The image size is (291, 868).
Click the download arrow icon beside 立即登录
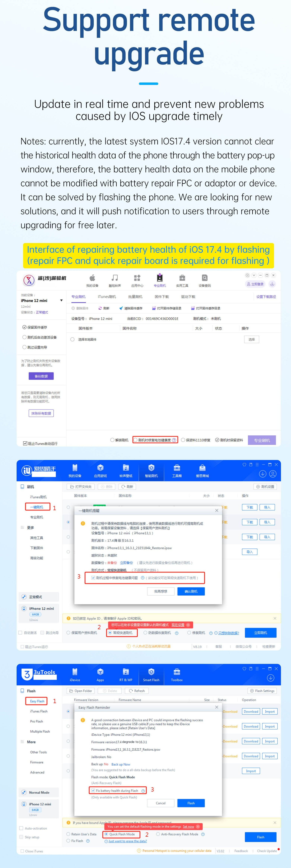272,284
